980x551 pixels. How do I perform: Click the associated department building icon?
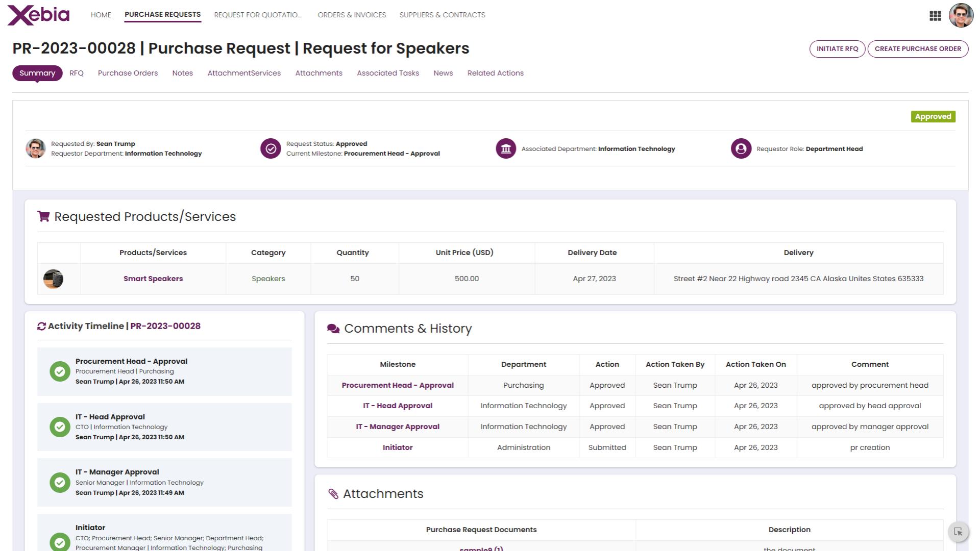point(506,148)
